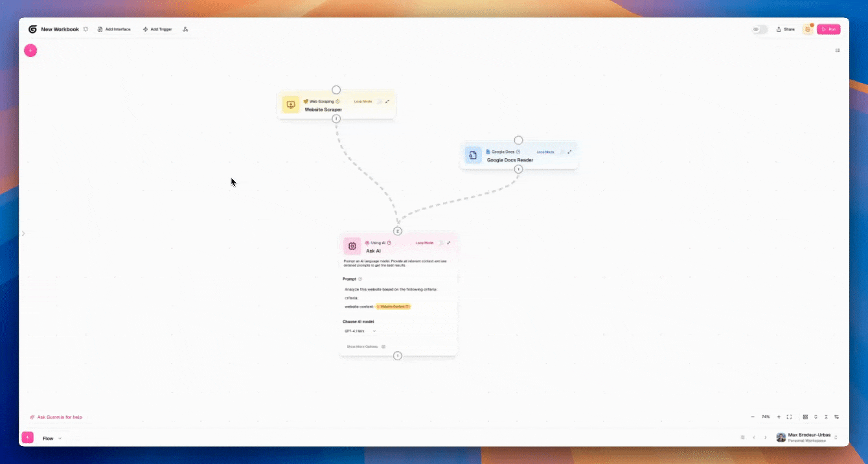Viewport: 868px width, 464px height.
Task: Click the fit-to-screen icon
Action: [789, 417]
